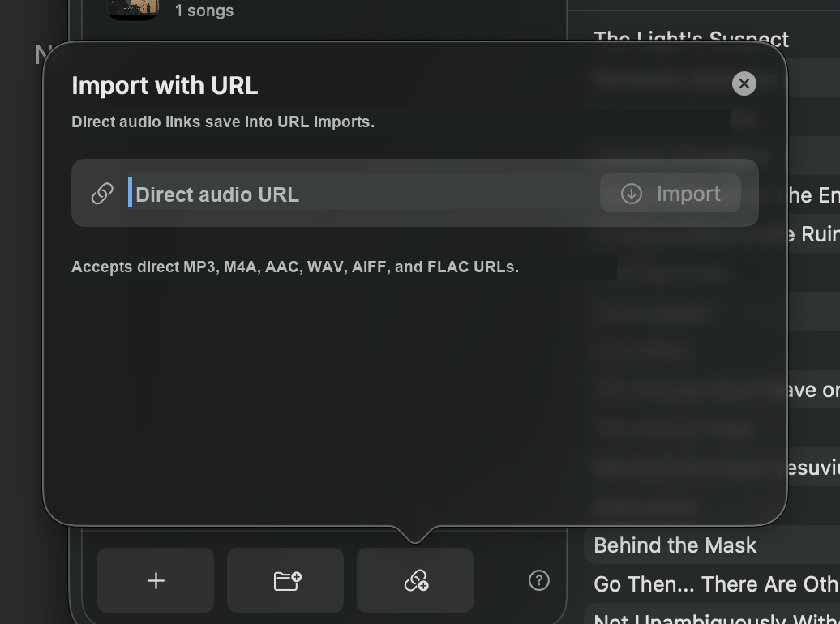Close the Import with URL popover
The image size is (840, 624).
[744, 83]
